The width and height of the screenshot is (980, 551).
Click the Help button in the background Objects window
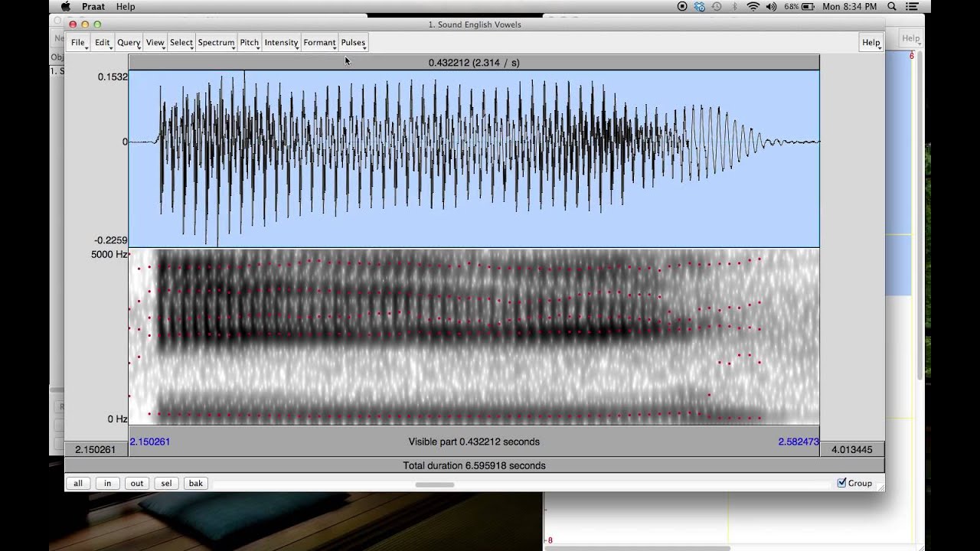[x=910, y=38]
